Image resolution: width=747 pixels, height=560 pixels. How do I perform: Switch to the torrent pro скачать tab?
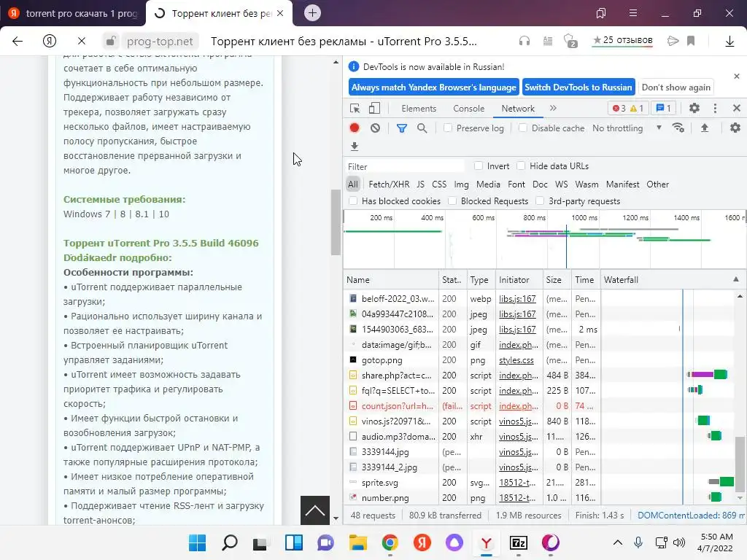point(73,13)
